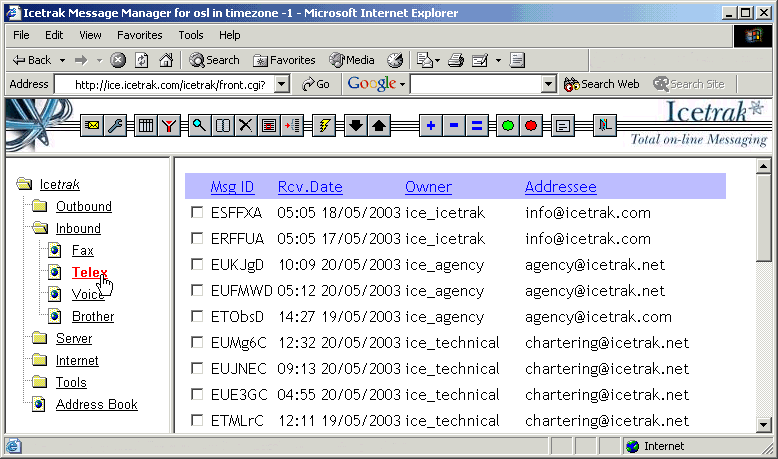The height and width of the screenshot is (459, 778).
Task: Open the Address bar URL dropdown
Action: pyautogui.click(x=282, y=84)
